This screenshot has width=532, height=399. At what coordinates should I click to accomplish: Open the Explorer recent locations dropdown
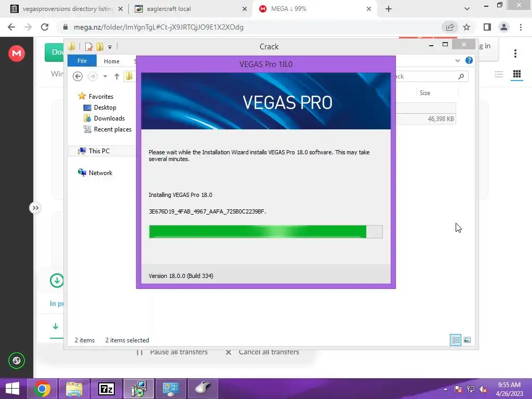coord(105,76)
